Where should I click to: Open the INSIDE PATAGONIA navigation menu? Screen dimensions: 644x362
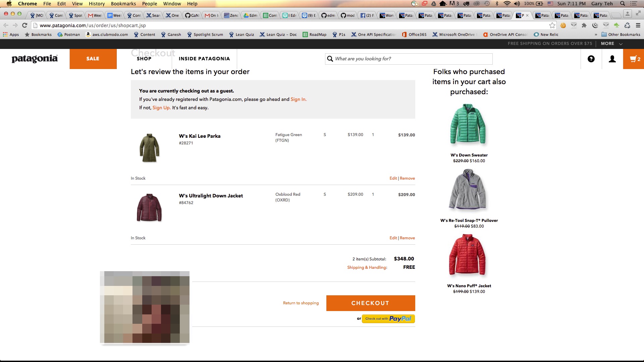(204, 59)
